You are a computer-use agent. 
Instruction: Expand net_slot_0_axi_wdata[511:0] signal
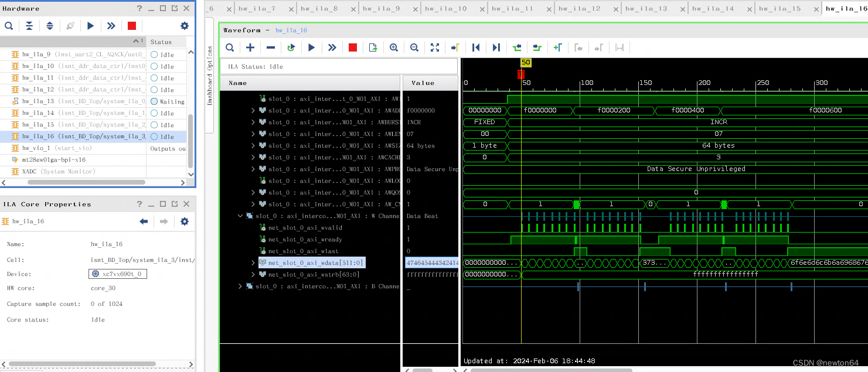coord(252,262)
